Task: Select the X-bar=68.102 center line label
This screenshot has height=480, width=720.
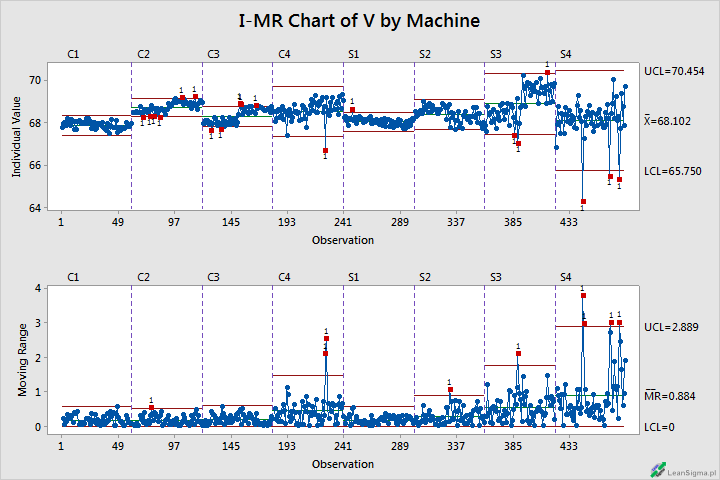Action: pos(674,120)
